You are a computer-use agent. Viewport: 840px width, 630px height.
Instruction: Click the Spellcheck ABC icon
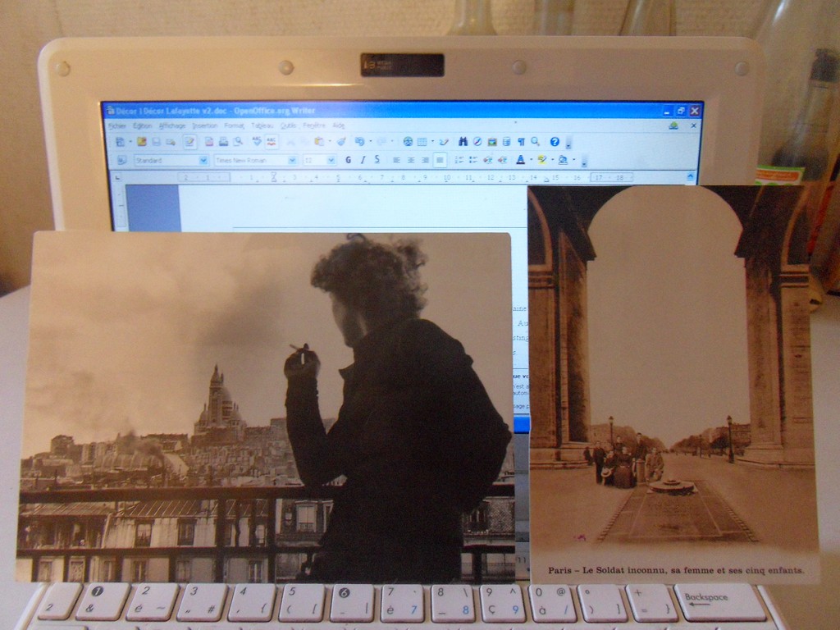(x=256, y=142)
